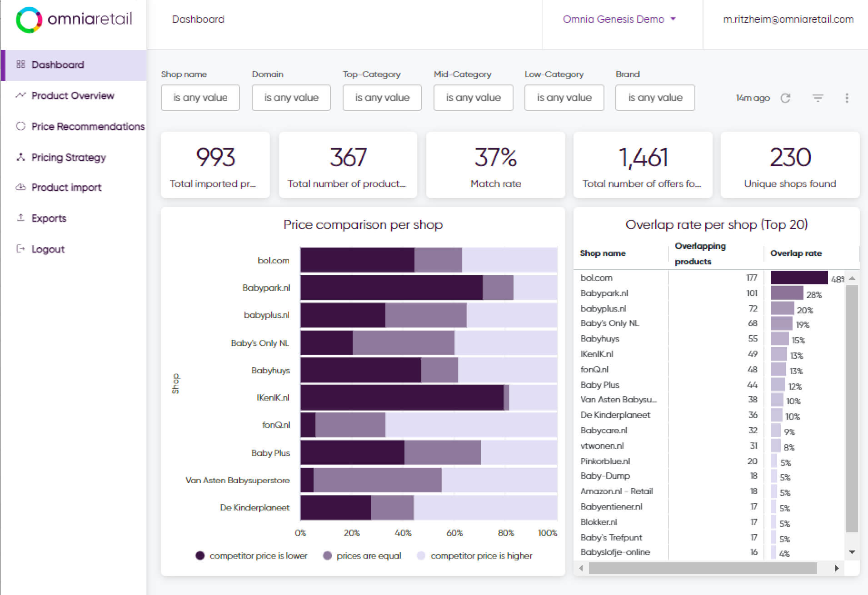Screen dimensions: 868x595
Task: Click the overlap table scroll-up arrow
Action: click(852, 278)
